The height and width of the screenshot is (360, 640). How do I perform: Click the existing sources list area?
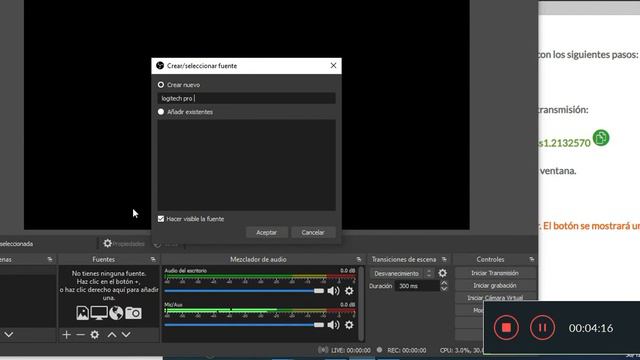point(247,165)
